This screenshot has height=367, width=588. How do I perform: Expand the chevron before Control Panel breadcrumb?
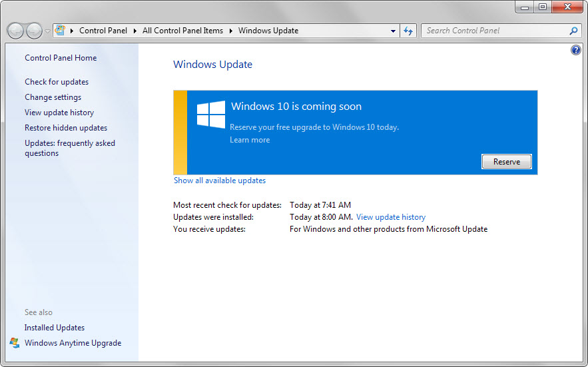(x=72, y=31)
